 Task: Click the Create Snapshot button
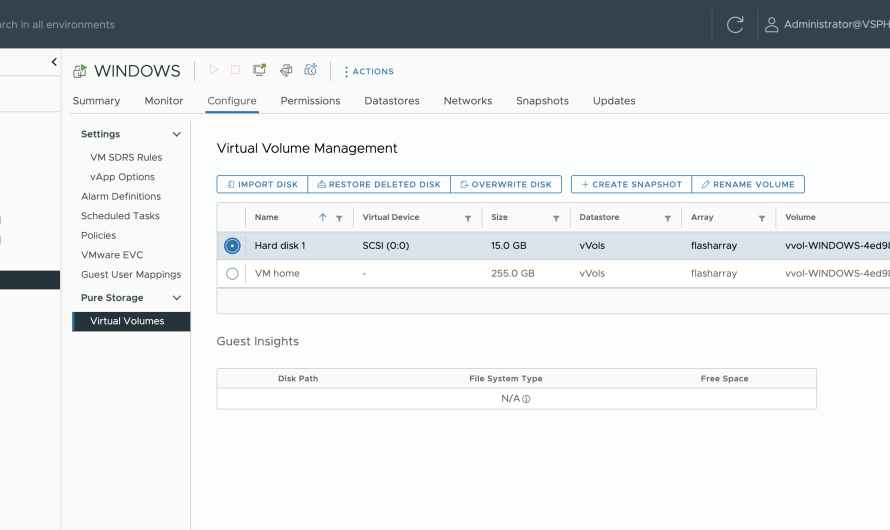(x=631, y=185)
